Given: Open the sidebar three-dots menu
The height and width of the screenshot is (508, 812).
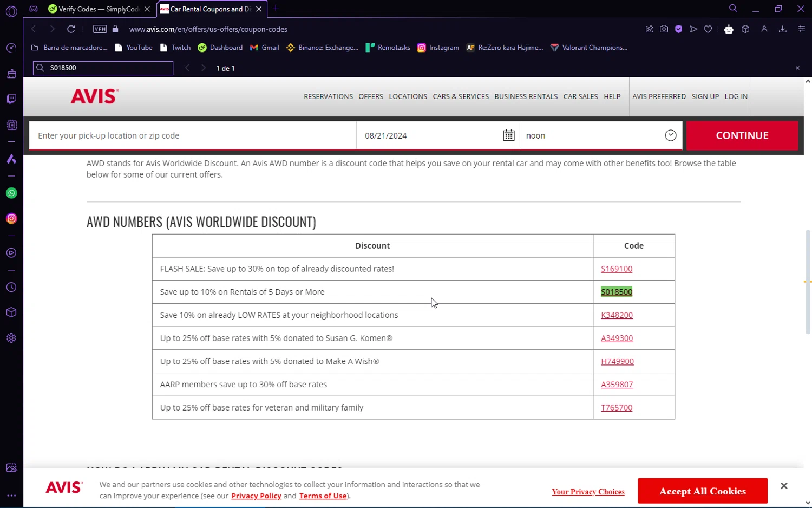Looking at the screenshot, I should tap(11, 496).
